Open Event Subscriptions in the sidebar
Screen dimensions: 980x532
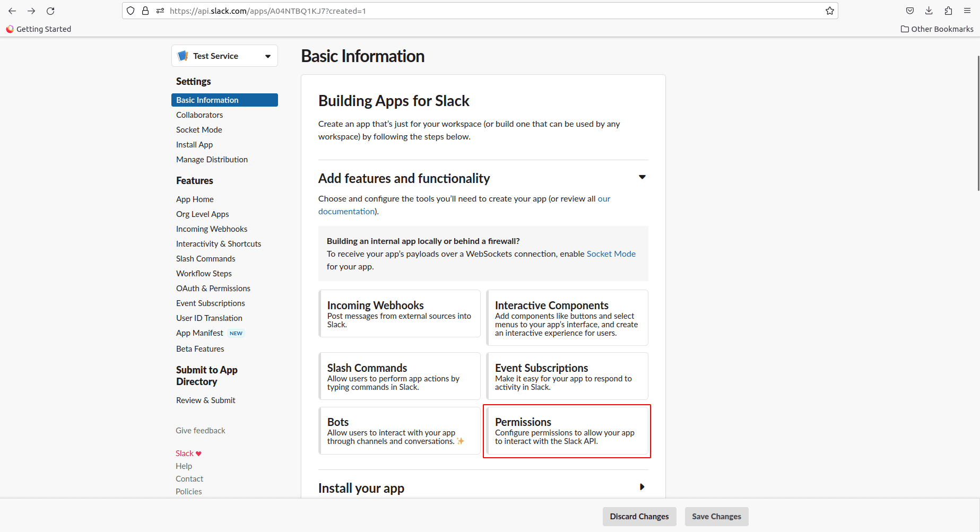pos(211,303)
